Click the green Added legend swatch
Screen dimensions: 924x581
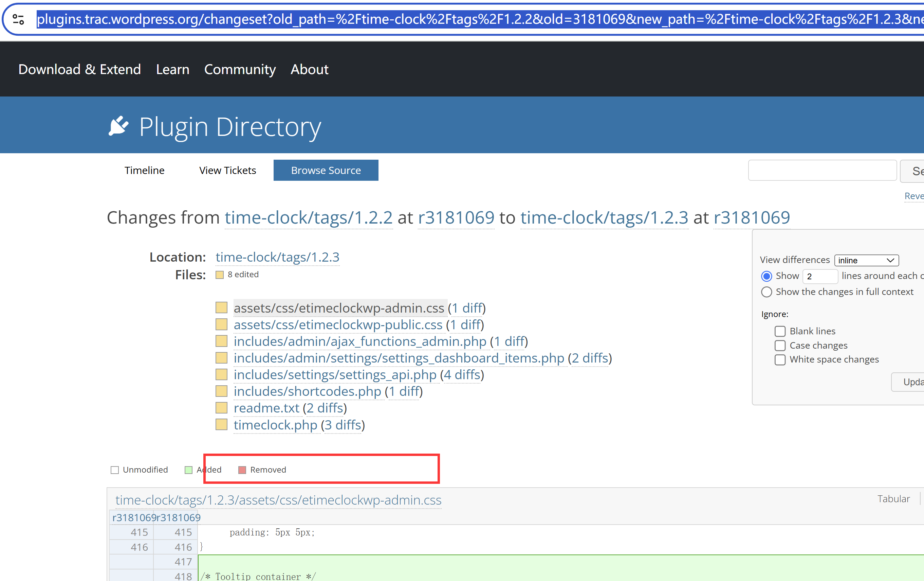[188, 470]
